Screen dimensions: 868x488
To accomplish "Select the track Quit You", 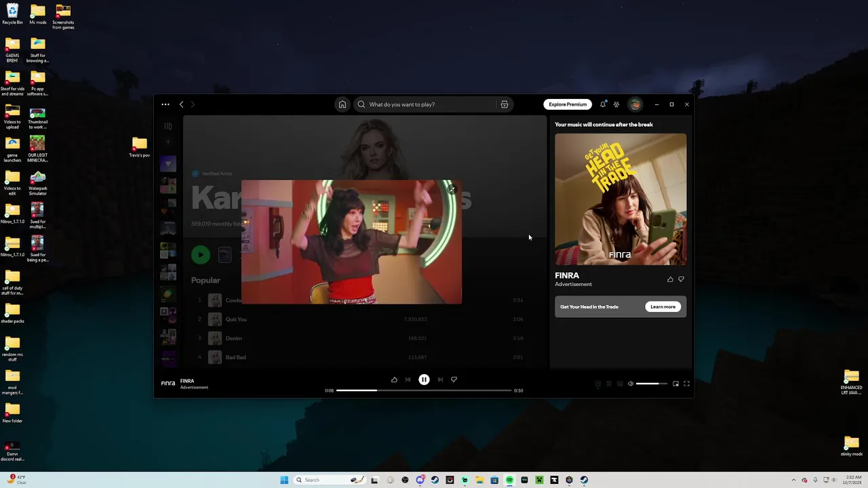I will click(236, 319).
